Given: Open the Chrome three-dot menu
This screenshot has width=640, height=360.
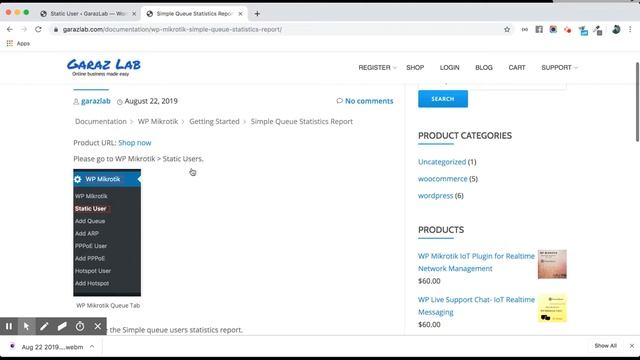Looking at the screenshot, I should pos(630,29).
